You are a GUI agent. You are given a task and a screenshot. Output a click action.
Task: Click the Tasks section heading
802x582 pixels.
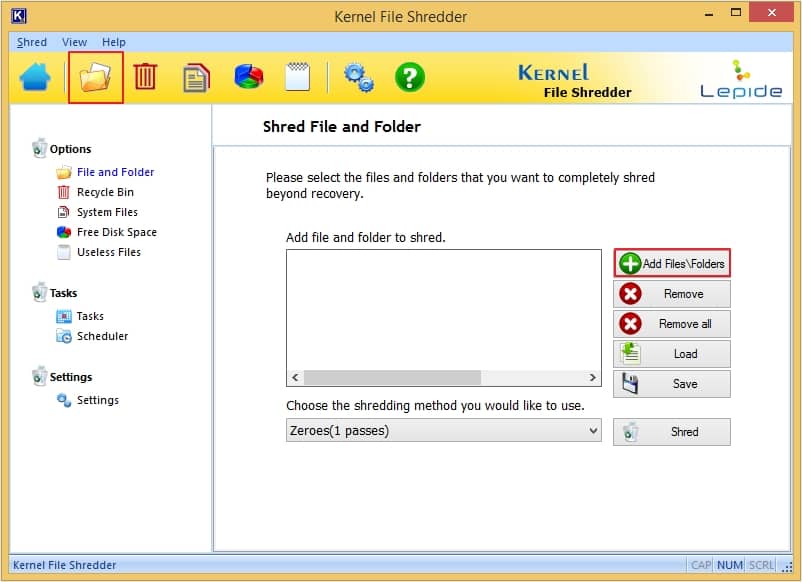(63, 293)
